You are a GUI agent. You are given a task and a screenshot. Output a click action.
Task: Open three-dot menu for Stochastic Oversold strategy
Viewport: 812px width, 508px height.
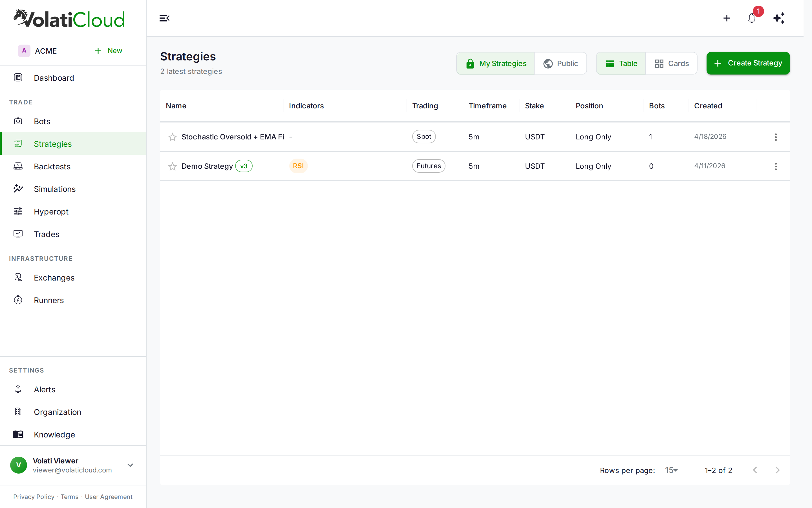click(x=776, y=137)
